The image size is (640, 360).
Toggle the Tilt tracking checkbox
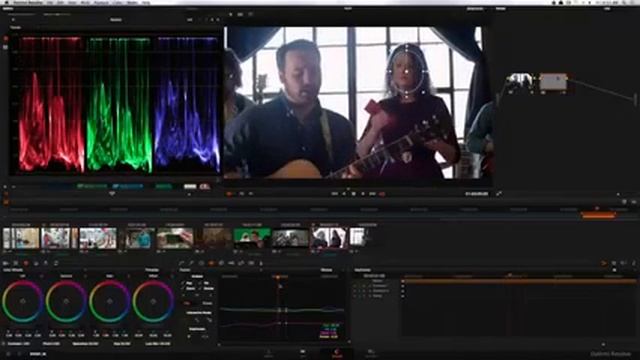[201, 283]
